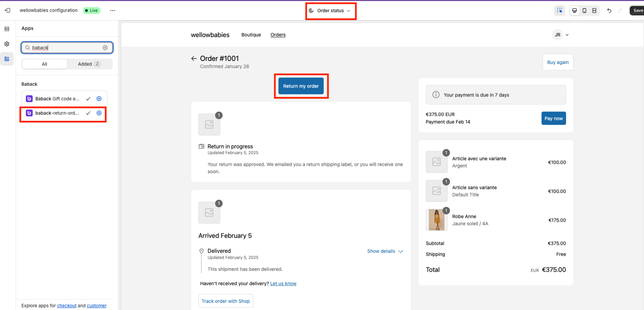
Task: Open the Orders navigation link
Action: tap(278, 35)
